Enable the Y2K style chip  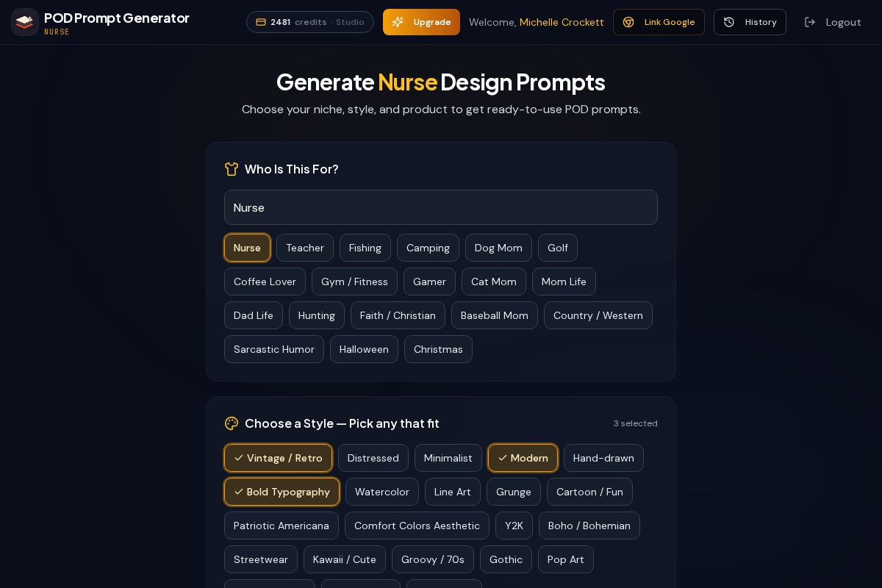point(514,526)
